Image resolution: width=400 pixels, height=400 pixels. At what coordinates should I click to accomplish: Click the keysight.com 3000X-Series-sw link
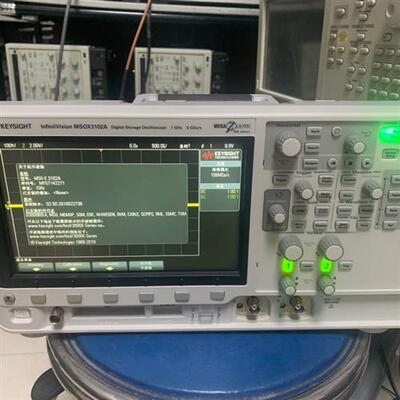66,226
